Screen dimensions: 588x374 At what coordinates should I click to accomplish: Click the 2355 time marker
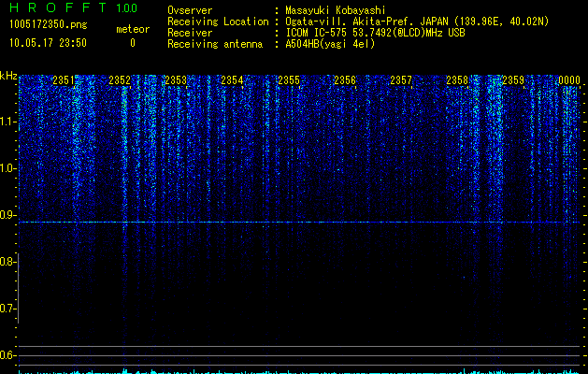289,80
